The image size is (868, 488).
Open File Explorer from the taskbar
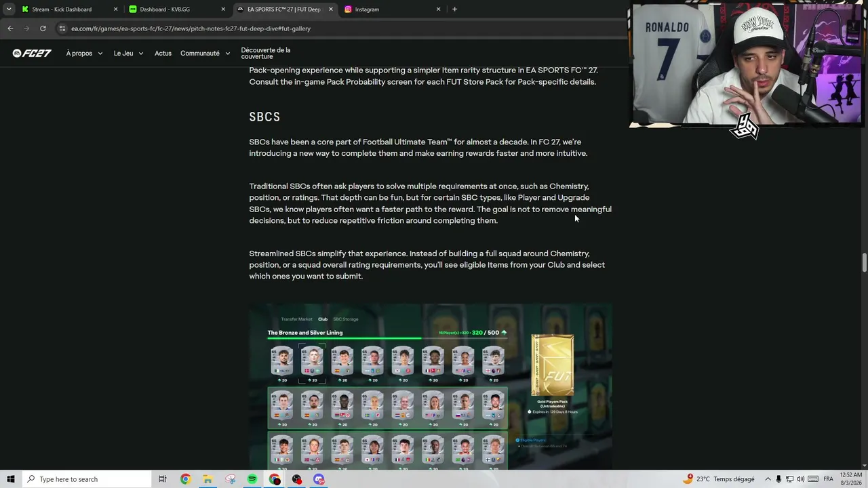pyautogui.click(x=208, y=479)
